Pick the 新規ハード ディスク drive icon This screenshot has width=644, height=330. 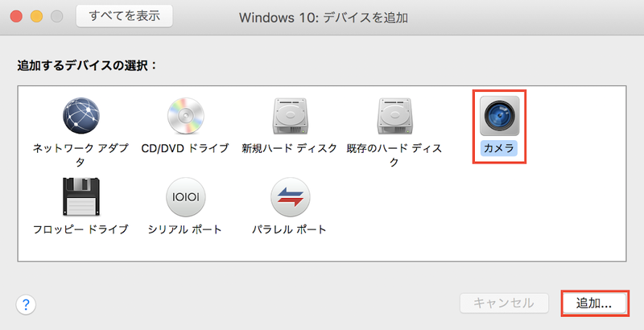[289, 116]
